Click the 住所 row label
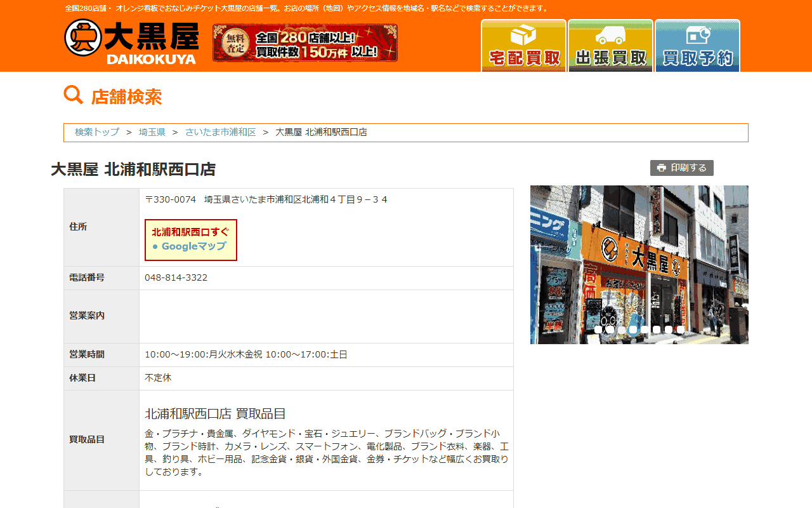812x508 pixels. pyautogui.click(x=78, y=227)
